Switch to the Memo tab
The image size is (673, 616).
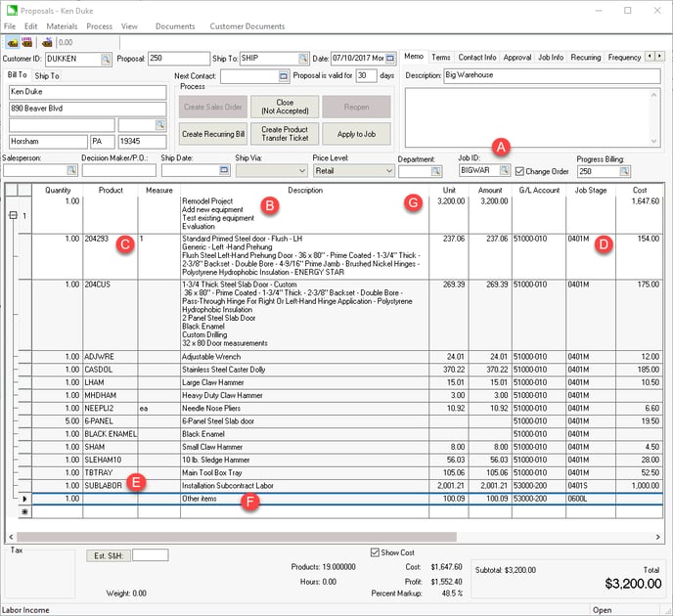414,56
